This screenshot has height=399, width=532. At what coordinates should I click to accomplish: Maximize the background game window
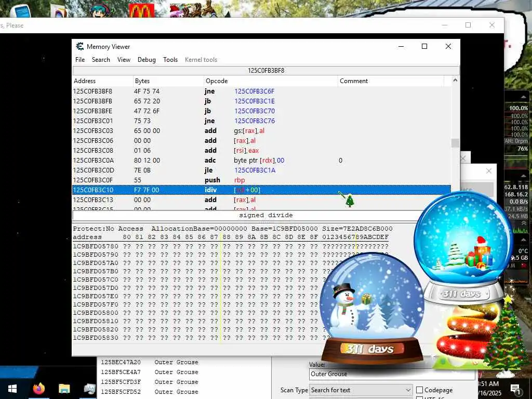tap(468, 25)
